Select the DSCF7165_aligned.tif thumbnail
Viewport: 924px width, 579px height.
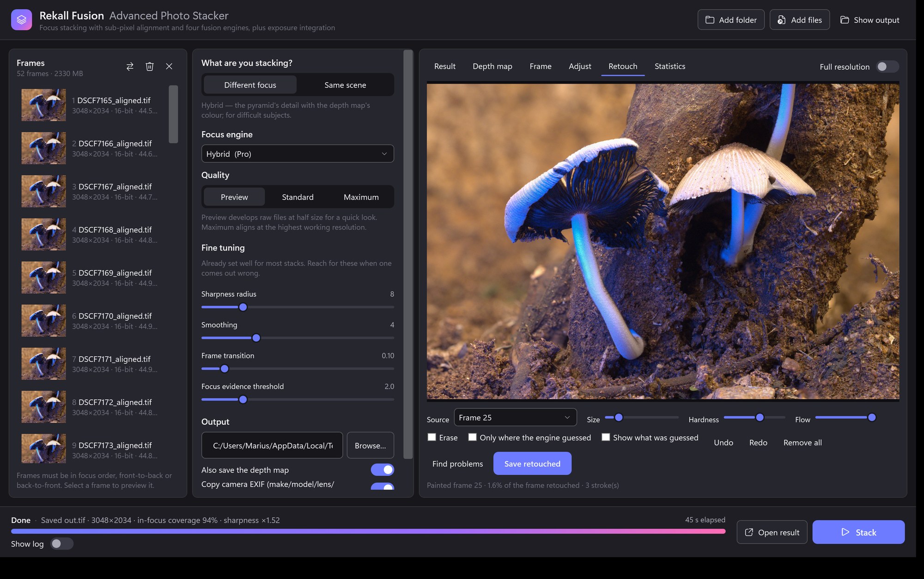coord(43,105)
